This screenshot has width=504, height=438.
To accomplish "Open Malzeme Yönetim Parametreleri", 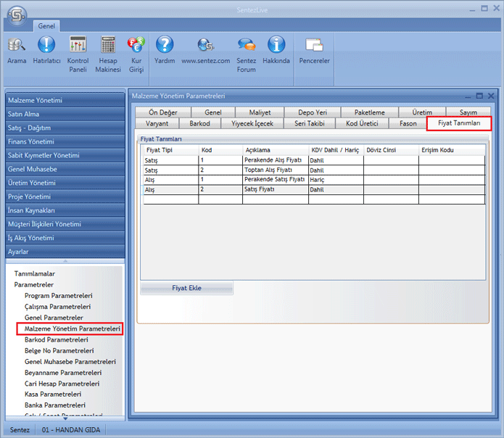I will [72, 328].
